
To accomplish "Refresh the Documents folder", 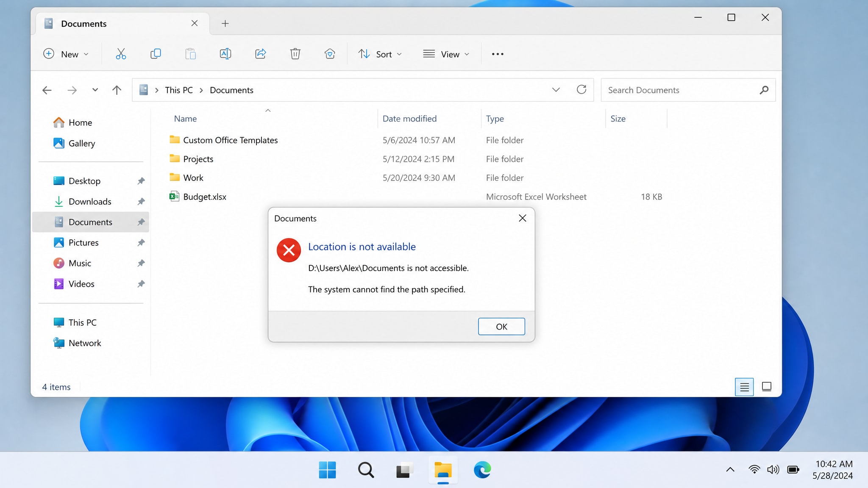I will 581,89.
